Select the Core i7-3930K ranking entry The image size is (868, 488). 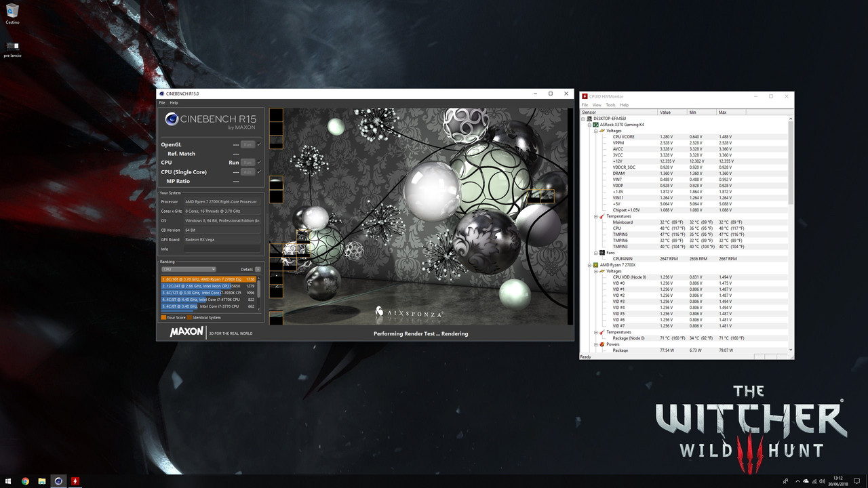208,292
